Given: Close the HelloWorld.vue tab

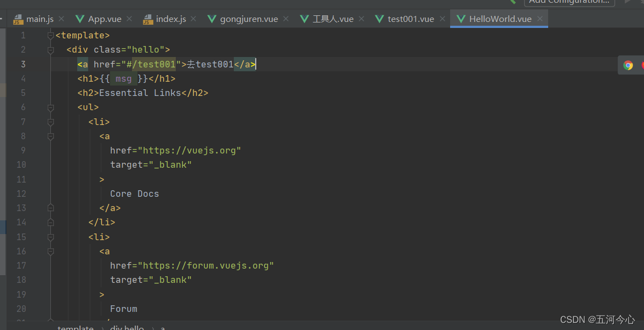Looking at the screenshot, I should pyautogui.click(x=540, y=19).
